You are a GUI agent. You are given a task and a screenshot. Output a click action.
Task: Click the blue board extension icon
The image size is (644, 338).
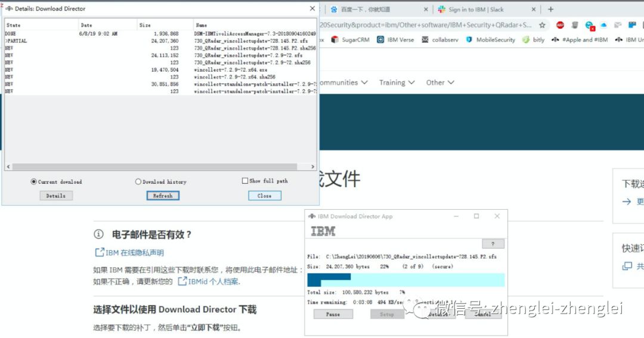coord(632,25)
